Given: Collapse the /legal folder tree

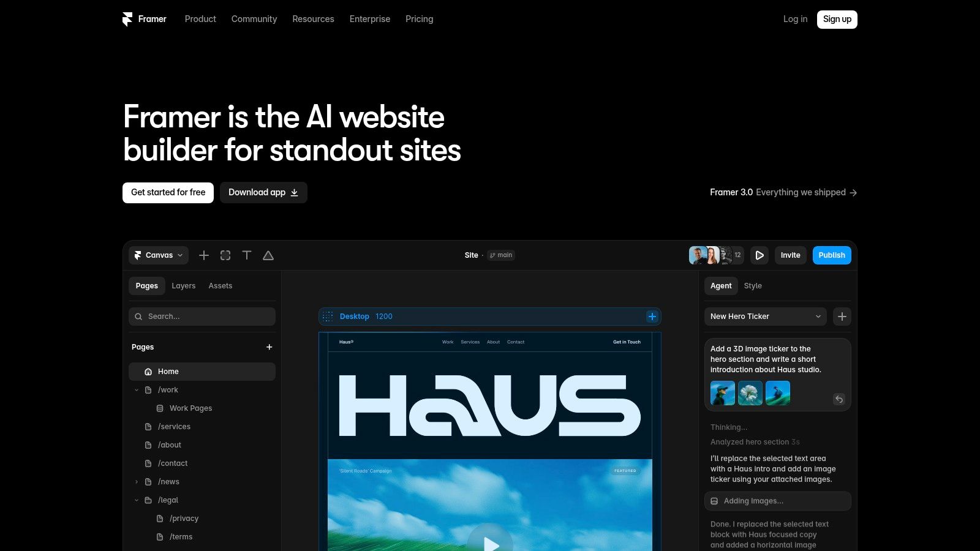Looking at the screenshot, I should point(137,500).
